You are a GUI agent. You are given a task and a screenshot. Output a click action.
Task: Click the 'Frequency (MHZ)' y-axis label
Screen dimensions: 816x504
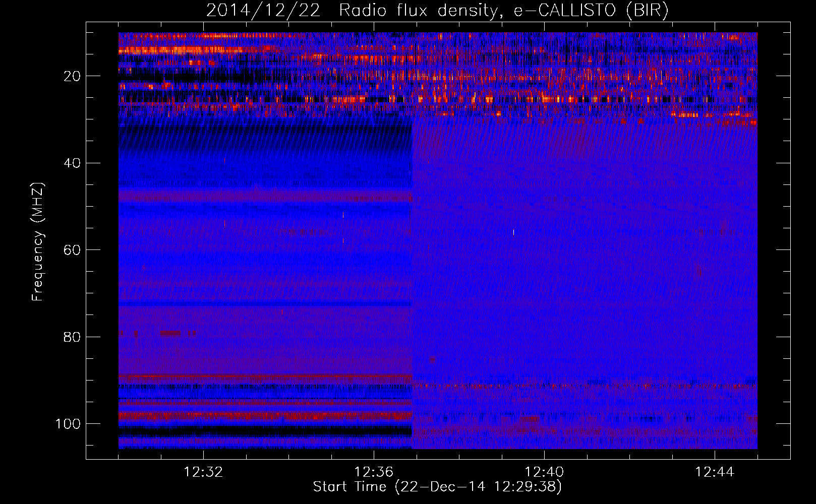[x=38, y=242]
